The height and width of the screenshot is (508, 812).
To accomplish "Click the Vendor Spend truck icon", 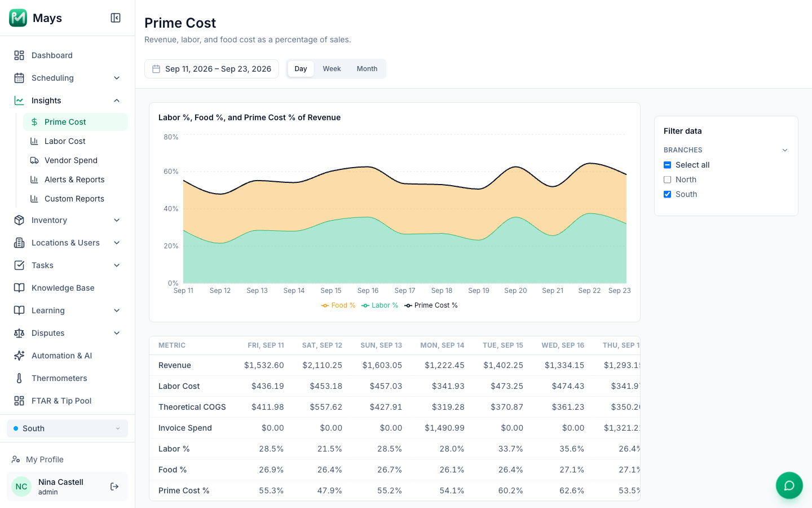I will (x=34, y=160).
